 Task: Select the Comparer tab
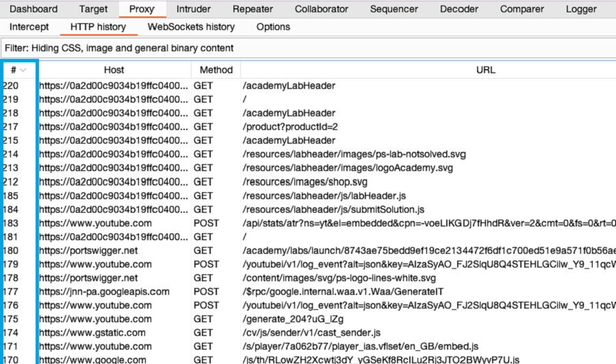[x=522, y=10]
